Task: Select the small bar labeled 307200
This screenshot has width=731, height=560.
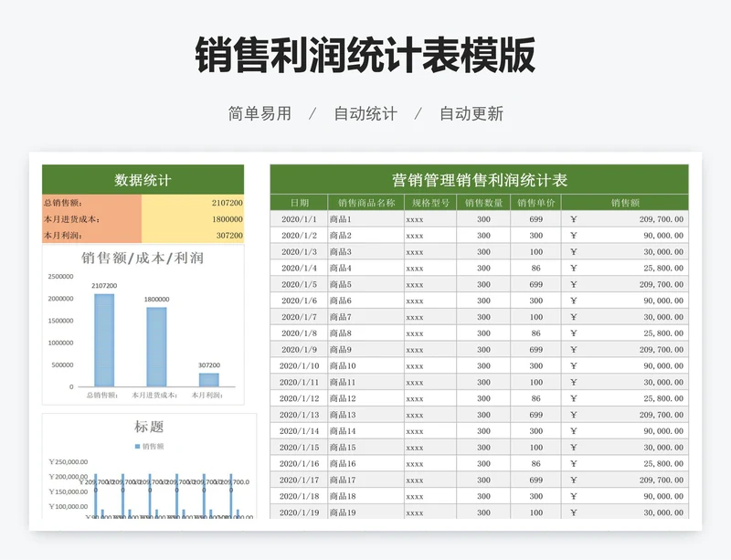Action: point(209,379)
